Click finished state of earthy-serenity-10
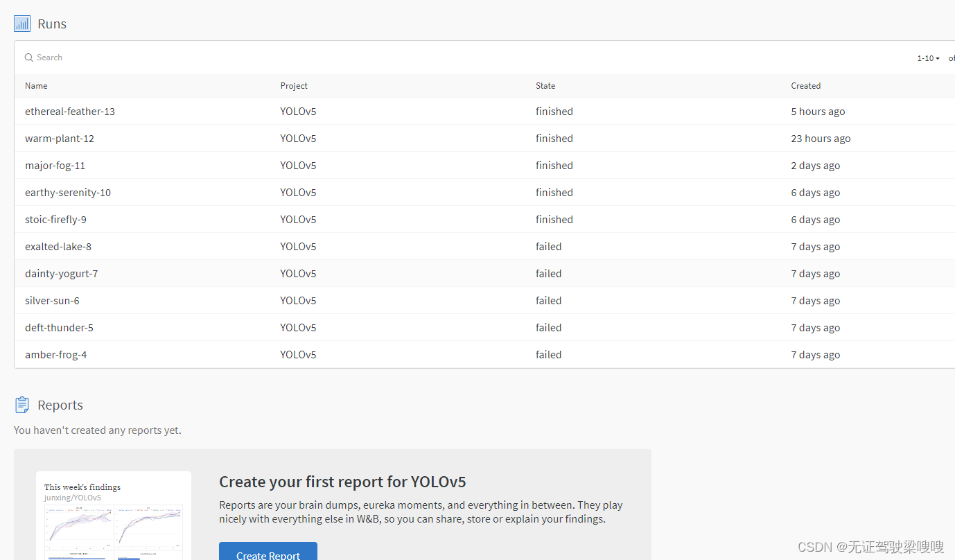 [x=554, y=193]
